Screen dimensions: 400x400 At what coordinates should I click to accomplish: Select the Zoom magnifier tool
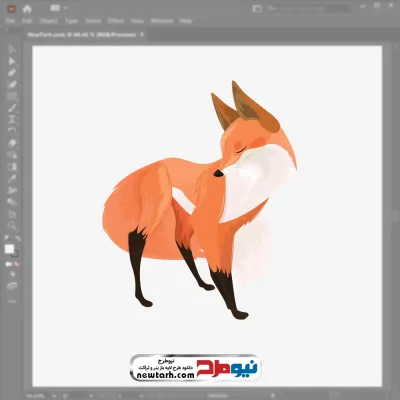(x=12, y=226)
